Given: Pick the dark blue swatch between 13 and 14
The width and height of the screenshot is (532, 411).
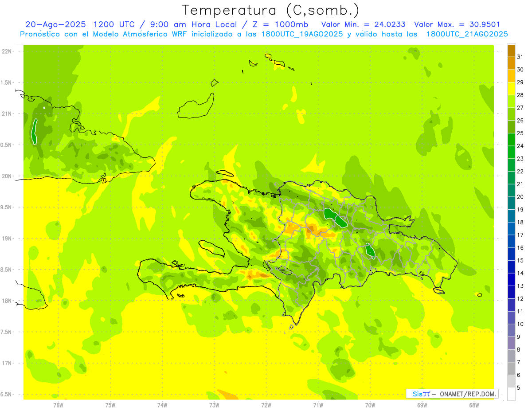Looking at the screenshot, I should click(x=511, y=279).
